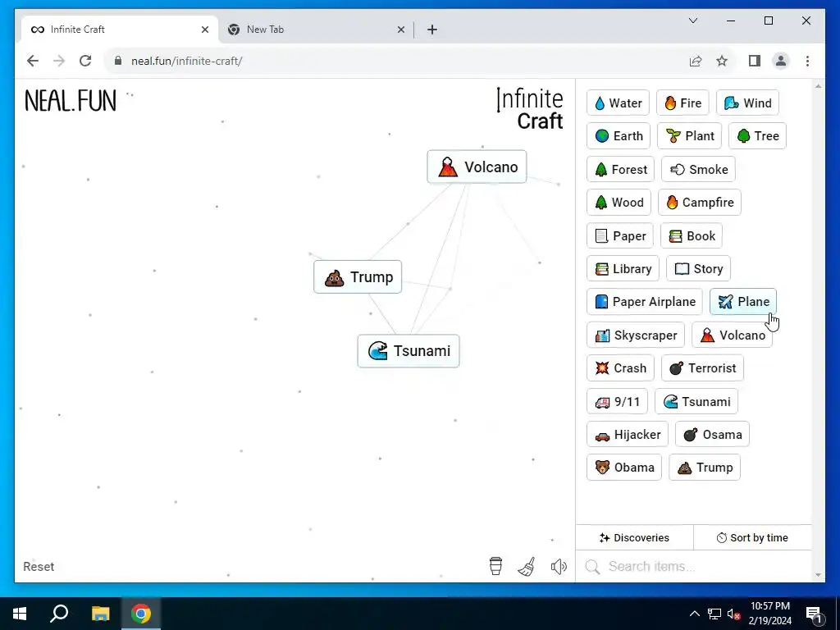Click the Reset link
This screenshot has width=840, height=630.
click(39, 567)
